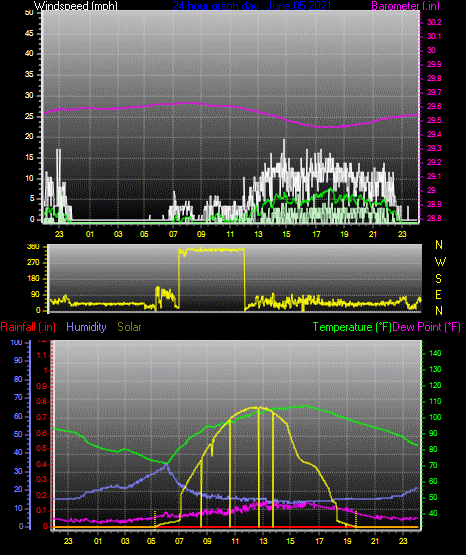
Task: Select the "Solar" legend label
Action: pyautogui.click(x=130, y=327)
